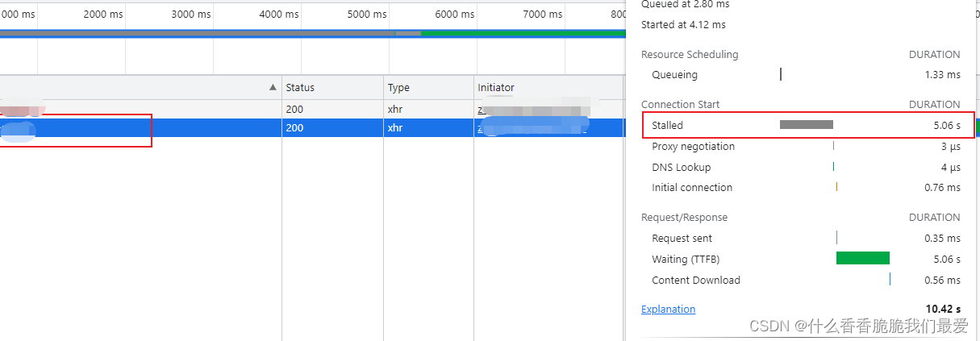Click the 4000 ms timeline marker
Viewport: 980px width, 341px height.
click(x=279, y=15)
